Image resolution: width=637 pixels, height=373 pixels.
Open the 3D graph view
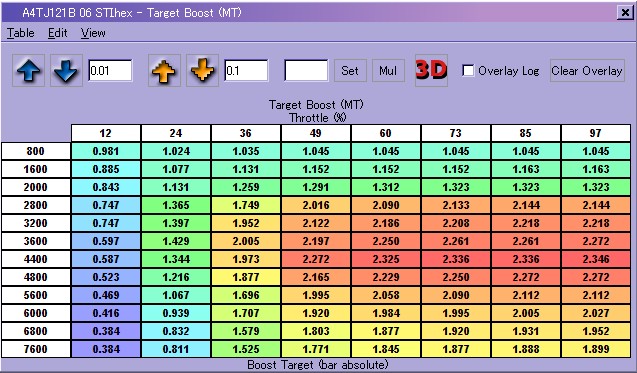431,70
